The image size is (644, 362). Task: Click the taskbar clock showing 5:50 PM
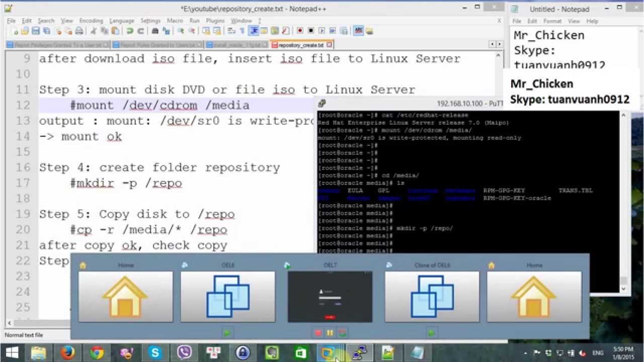(x=623, y=352)
